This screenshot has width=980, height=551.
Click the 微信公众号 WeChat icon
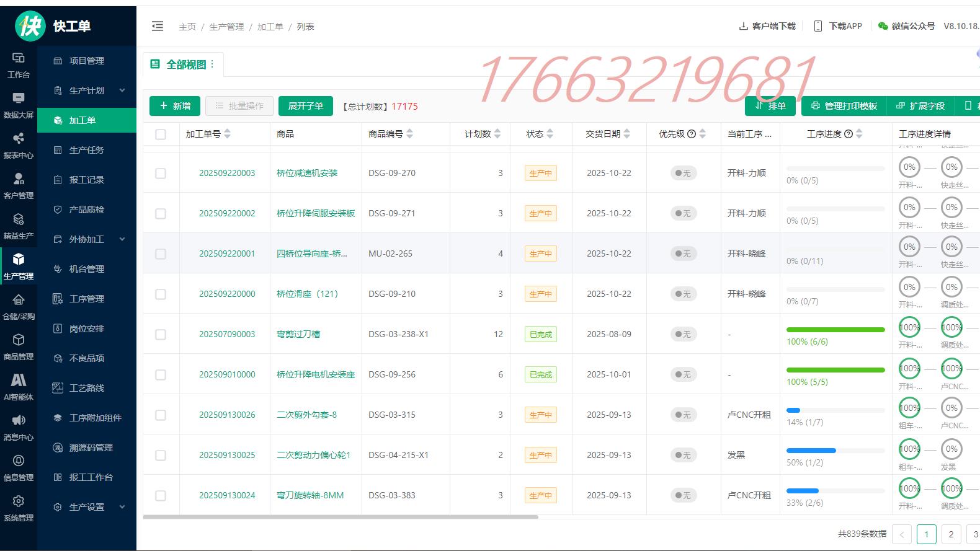[x=883, y=26]
